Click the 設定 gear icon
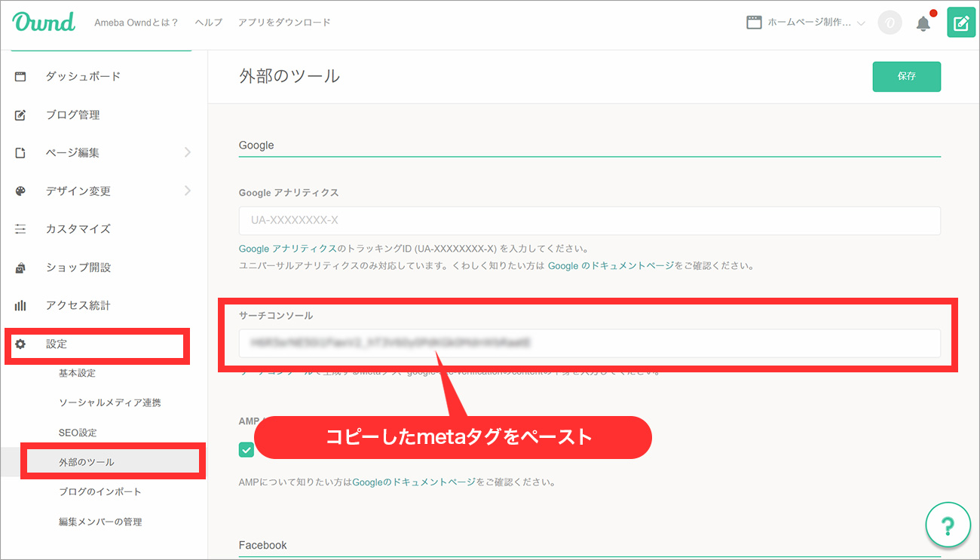 point(20,344)
